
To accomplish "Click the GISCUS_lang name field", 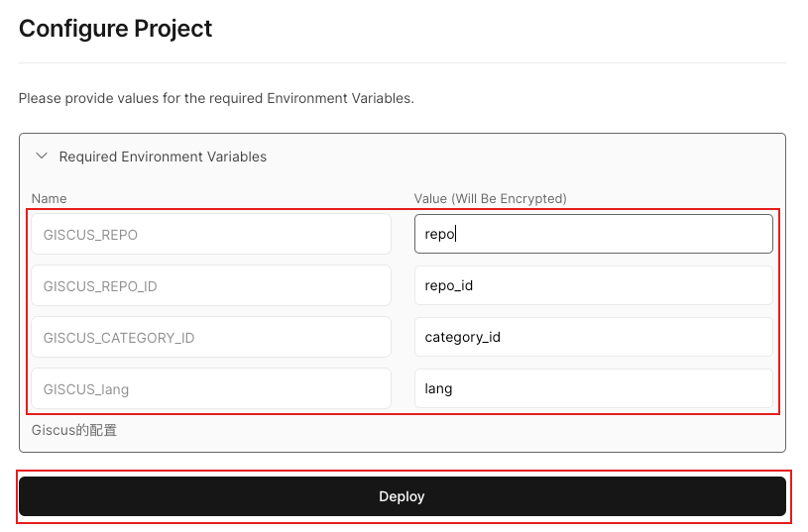I will pyautogui.click(x=211, y=389).
